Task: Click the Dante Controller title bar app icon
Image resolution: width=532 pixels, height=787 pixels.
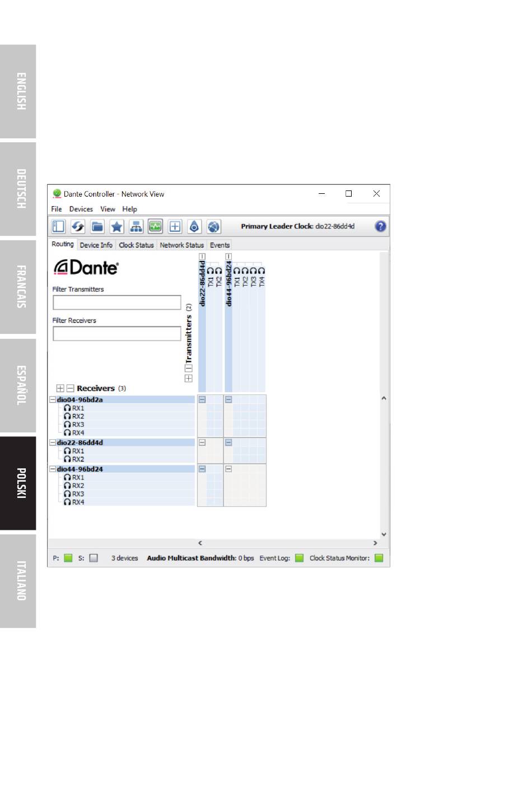Action: (x=57, y=194)
